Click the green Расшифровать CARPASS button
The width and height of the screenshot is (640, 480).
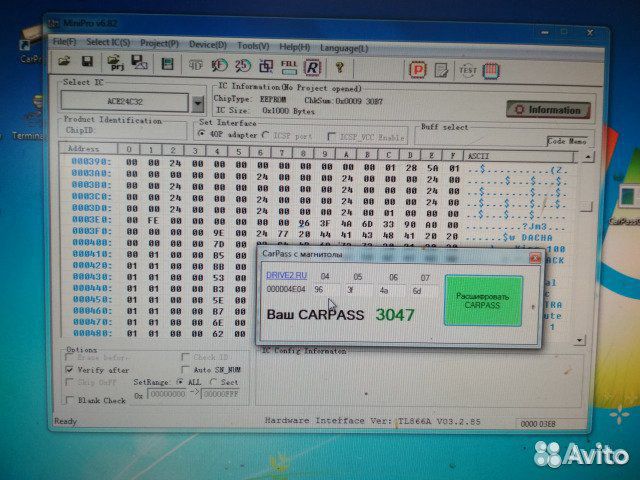tap(483, 300)
